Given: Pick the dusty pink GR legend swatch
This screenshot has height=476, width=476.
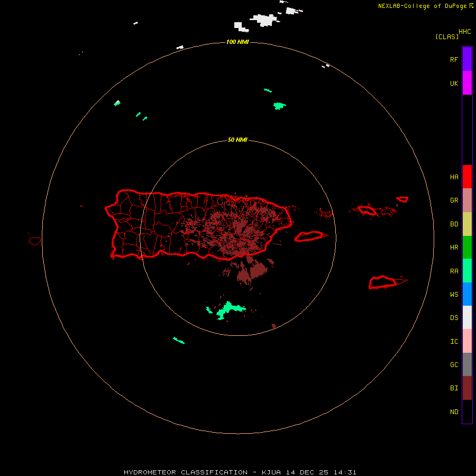Looking at the screenshot, I should pyautogui.click(x=467, y=200).
